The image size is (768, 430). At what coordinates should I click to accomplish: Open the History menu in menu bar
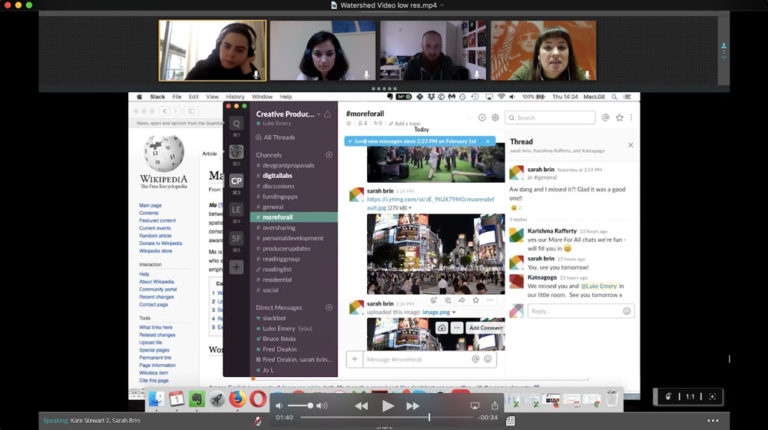point(234,97)
